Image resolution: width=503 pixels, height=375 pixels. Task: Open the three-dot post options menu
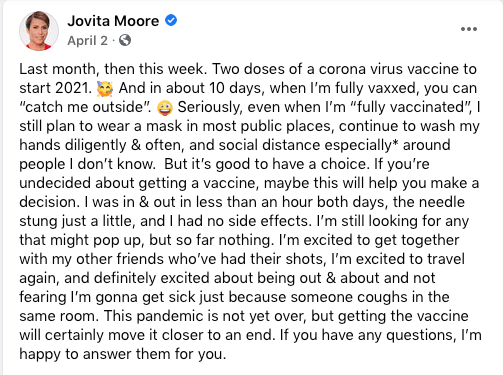469,29
